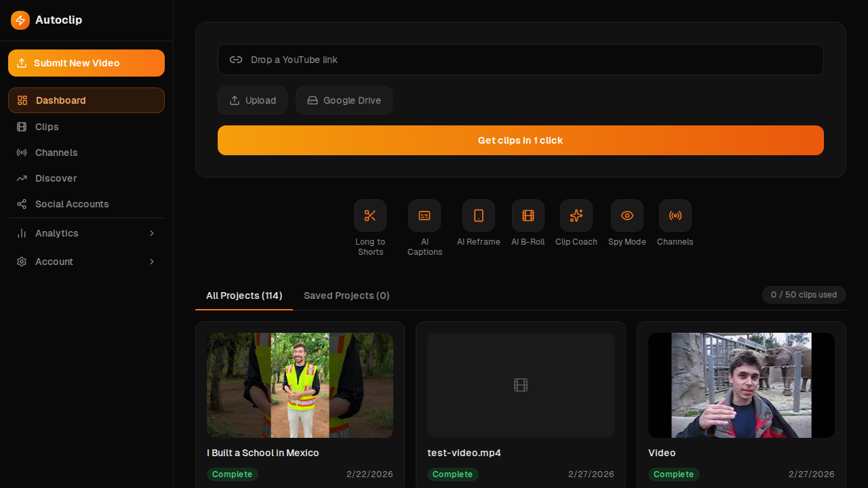Click the Get clips in 1 click button
This screenshot has width=868, height=488.
(x=520, y=140)
